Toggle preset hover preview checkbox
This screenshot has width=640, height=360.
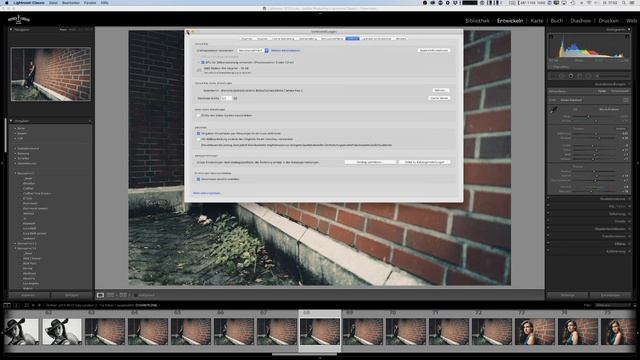198,133
